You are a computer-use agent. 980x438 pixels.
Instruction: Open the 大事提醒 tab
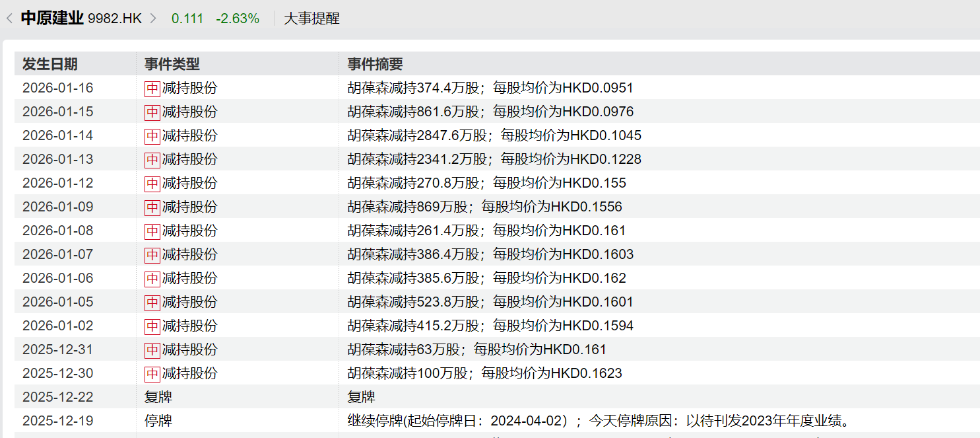pos(311,18)
